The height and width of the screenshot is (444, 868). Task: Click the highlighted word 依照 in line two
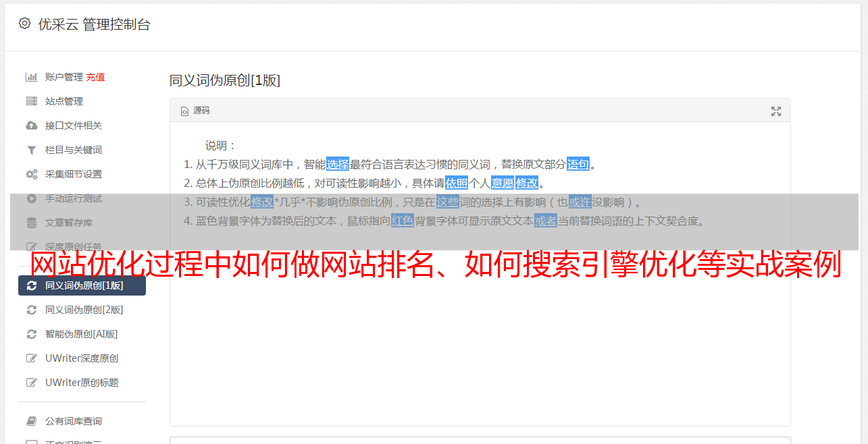coord(457,183)
